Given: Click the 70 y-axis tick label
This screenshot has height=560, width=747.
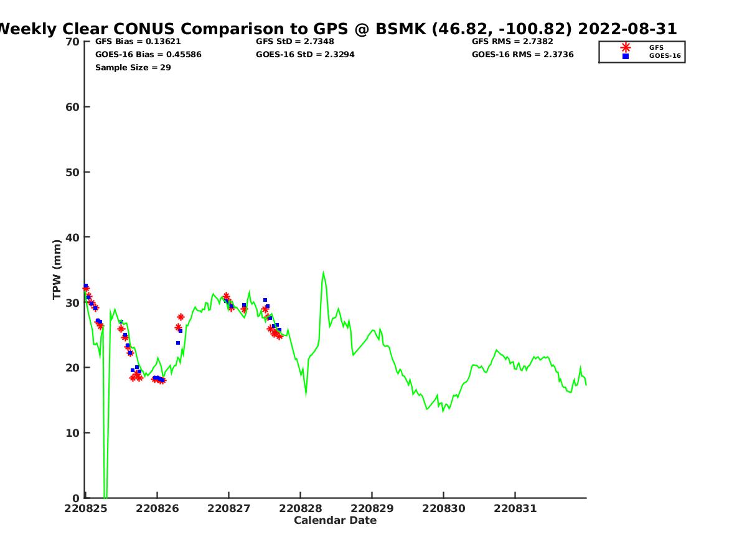Looking at the screenshot, I should tap(73, 42).
